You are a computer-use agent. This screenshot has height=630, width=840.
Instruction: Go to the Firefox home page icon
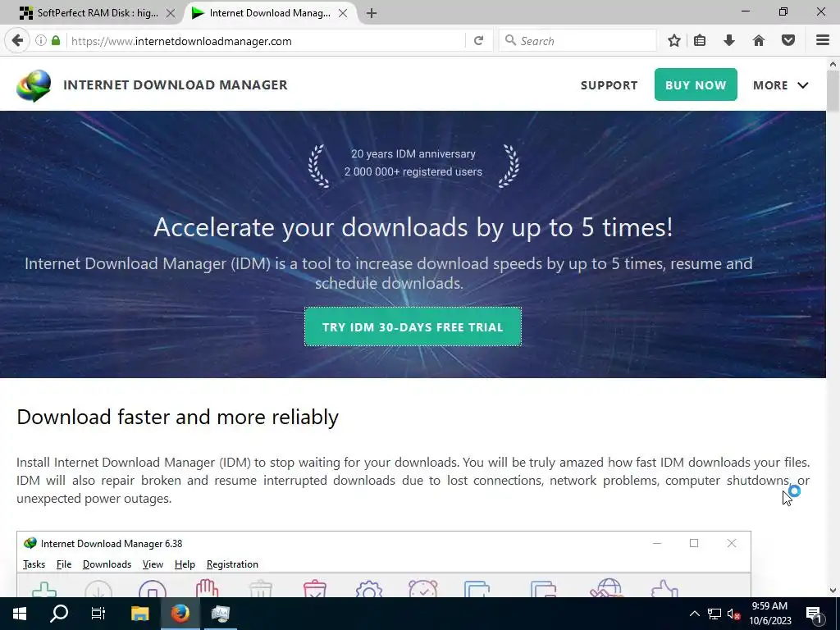[759, 41]
